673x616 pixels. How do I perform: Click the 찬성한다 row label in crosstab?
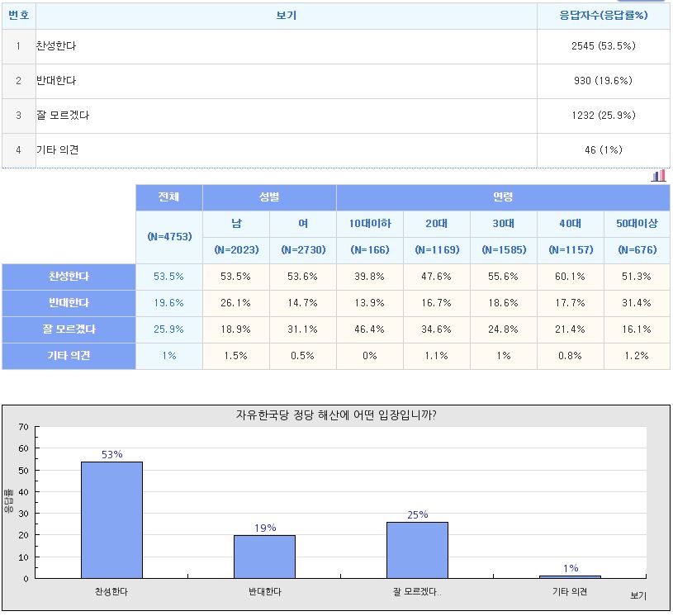(69, 277)
